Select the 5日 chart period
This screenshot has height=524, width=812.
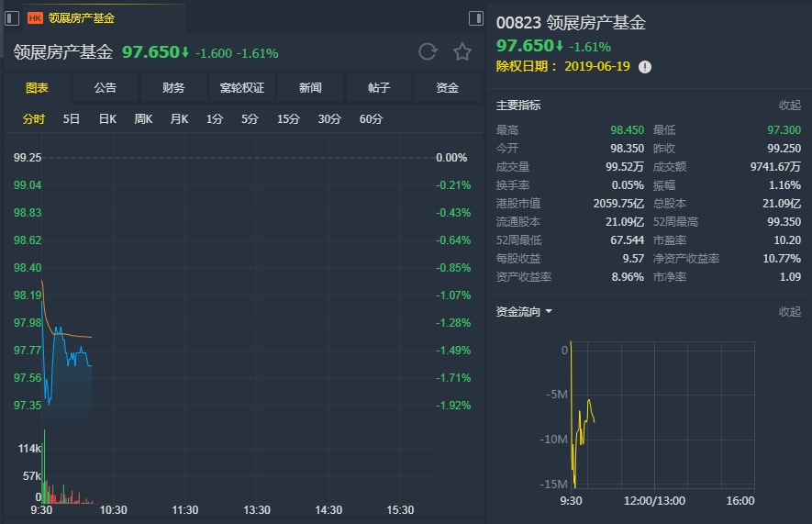click(x=72, y=119)
